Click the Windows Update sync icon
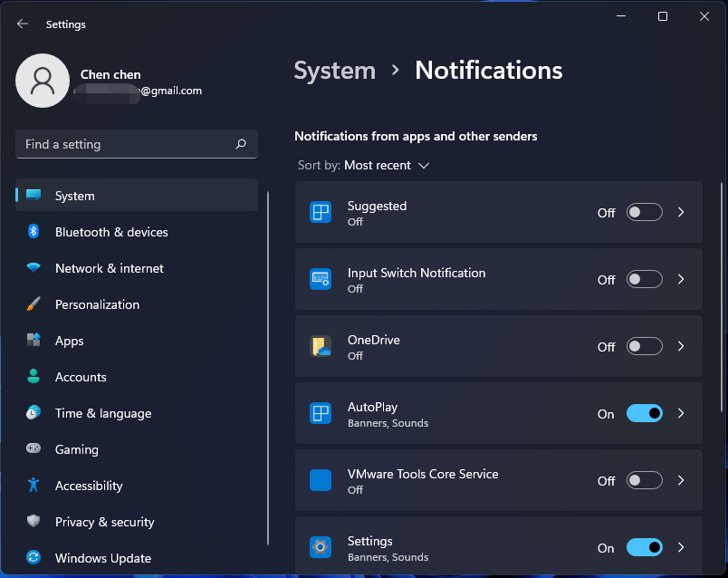Viewport: 728px width, 578px height. pos(34,558)
